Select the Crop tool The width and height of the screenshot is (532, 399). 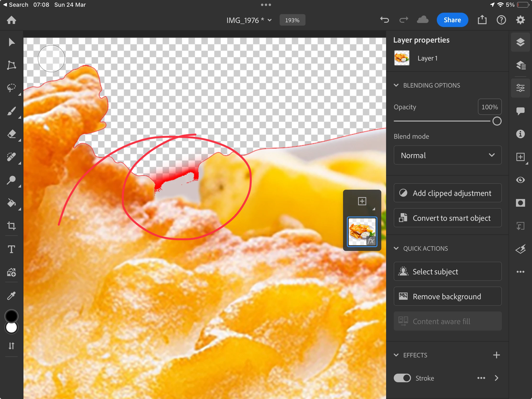(11, 226)
